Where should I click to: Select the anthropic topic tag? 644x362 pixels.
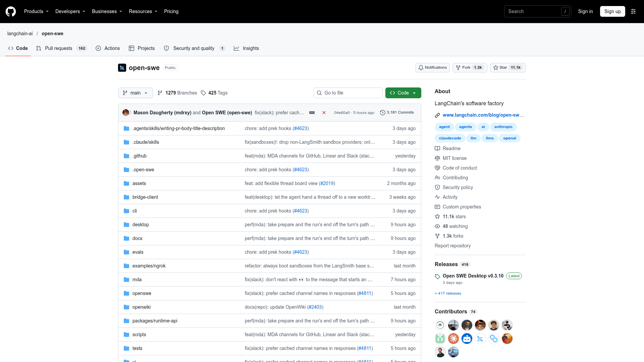point(503,127)
